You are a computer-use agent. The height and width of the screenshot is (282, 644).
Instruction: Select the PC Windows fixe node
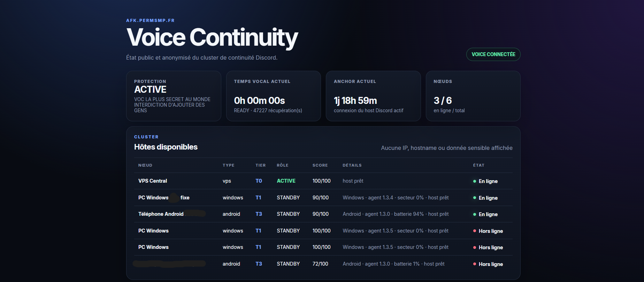pos(164,198)
